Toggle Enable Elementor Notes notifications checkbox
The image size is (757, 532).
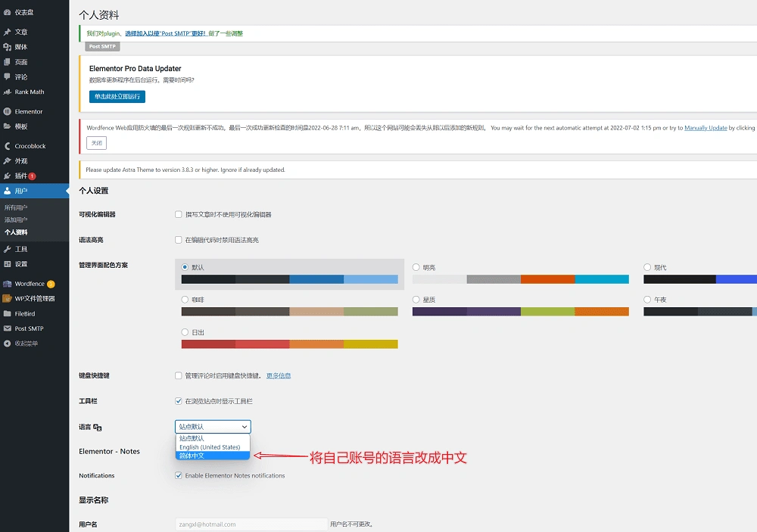(179, 476)
